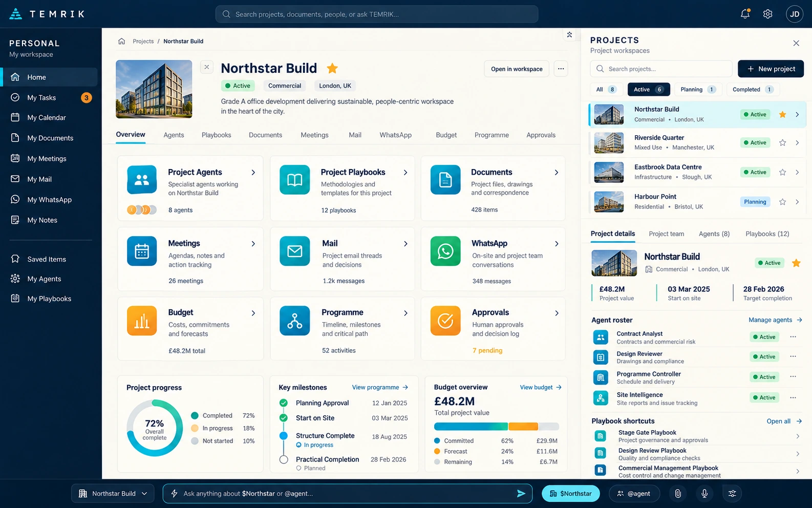Click the attachment paperclip icon
Viewport: 812px width, 508px height.
[x=678, y=494]
